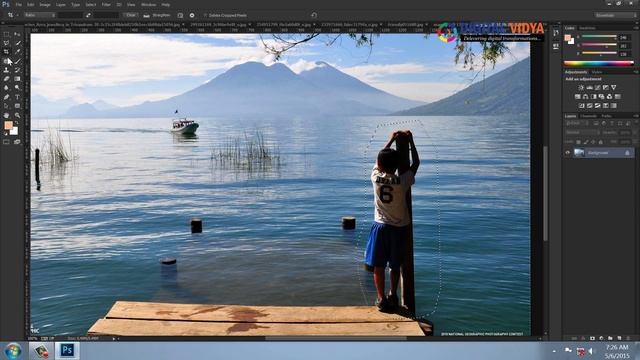The width and height of the screenshot is (640, 360).
Task: Toggle lock transparent pixels in Layers panel
Action: [578, 142]
